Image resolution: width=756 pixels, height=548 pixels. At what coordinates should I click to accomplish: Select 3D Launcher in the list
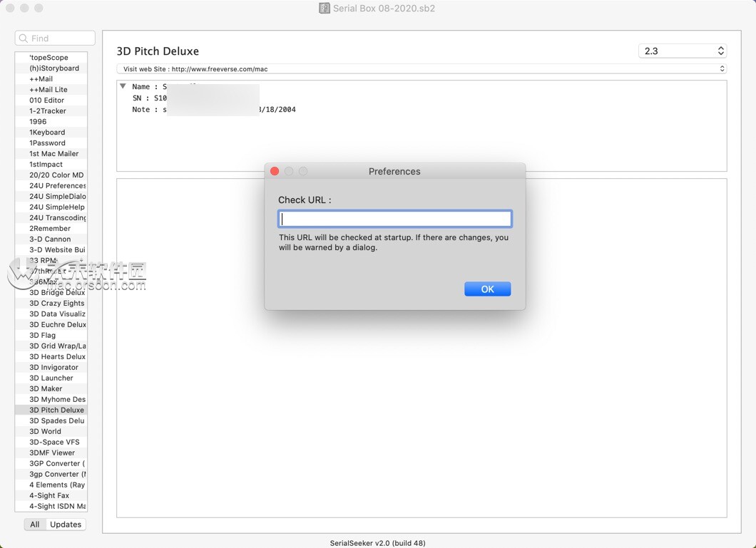(51, 378)
